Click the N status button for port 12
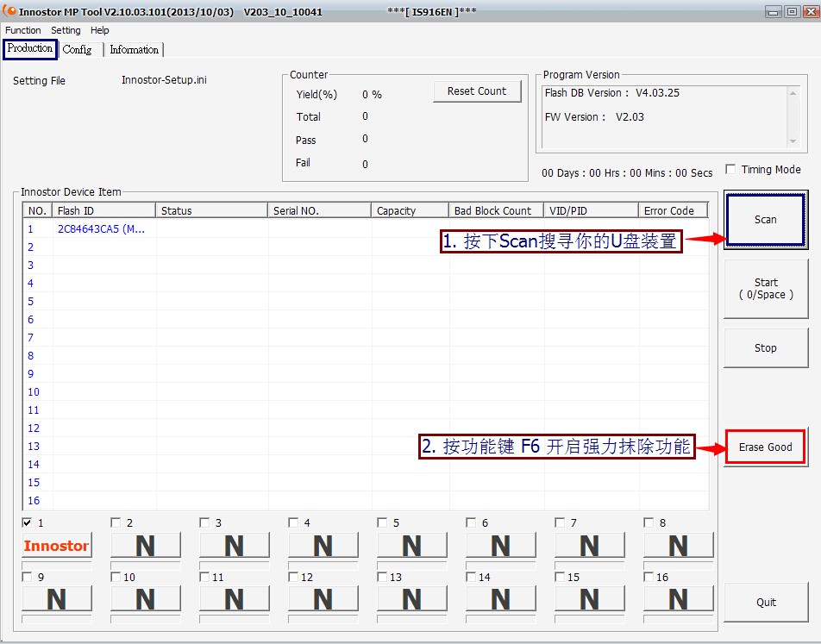The width and height of the screenshot is (821, 644). (323, 598)
